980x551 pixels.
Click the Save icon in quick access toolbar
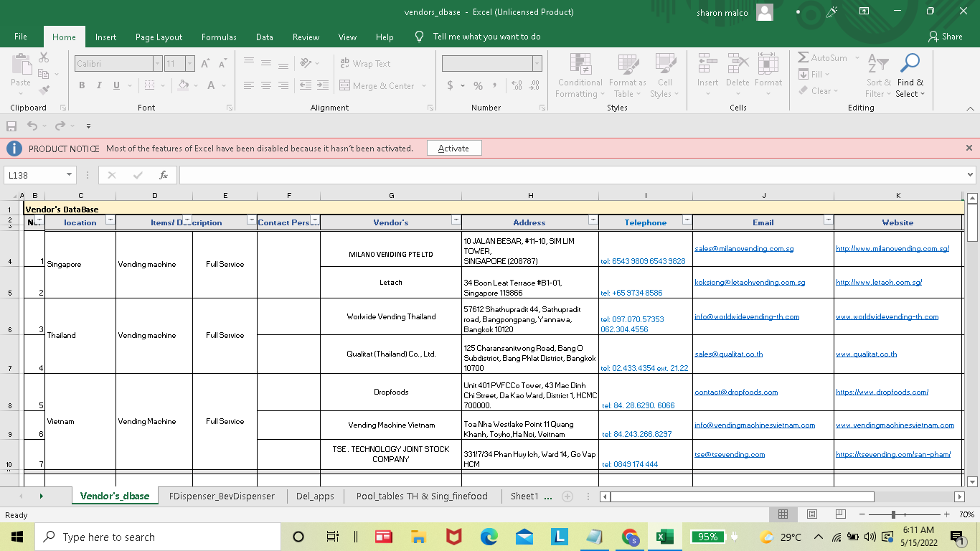(x=11, y=126)
